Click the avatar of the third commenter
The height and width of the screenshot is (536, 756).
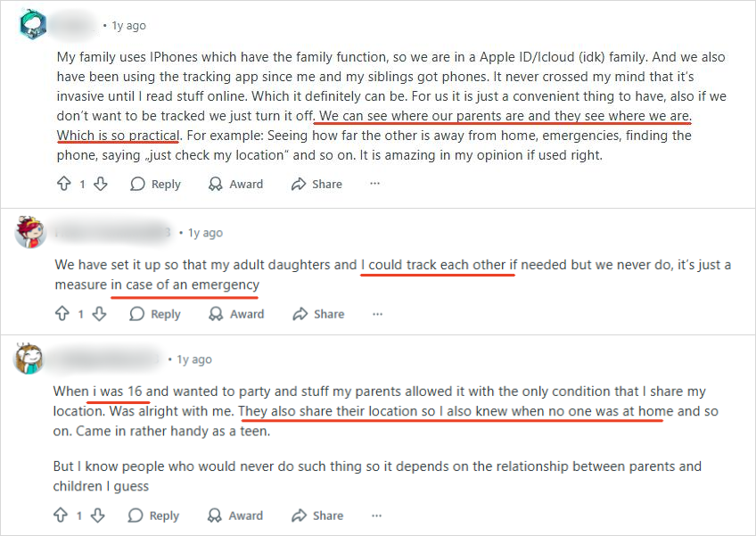point(29,359)
